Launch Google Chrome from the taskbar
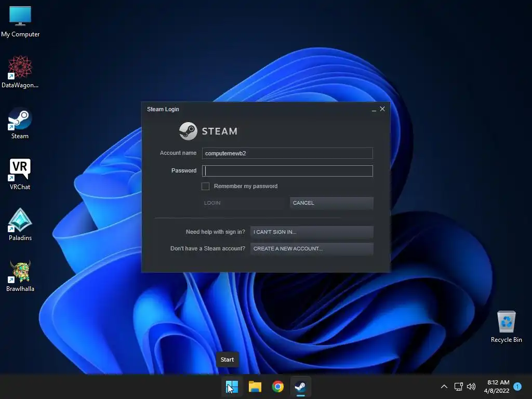 pyautogui.click(x=277, y=387)
